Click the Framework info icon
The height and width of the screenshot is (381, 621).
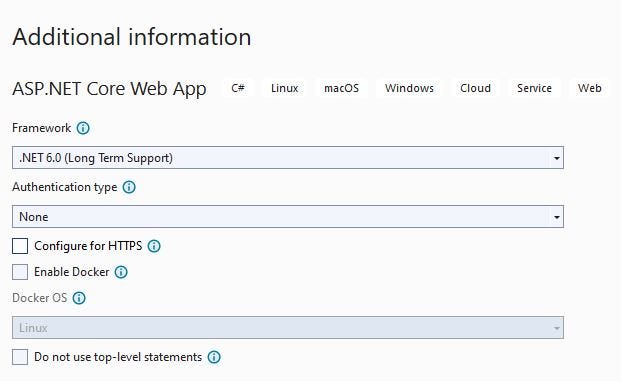[83, 128]
